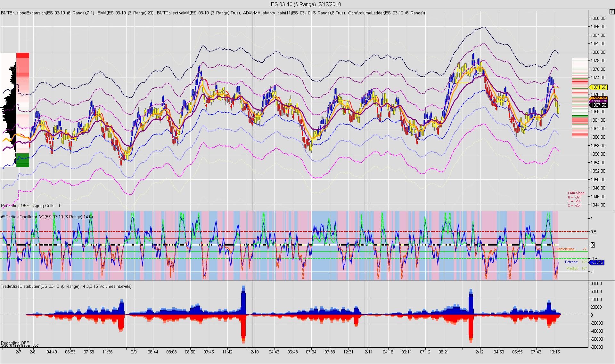Click the 06:55 time axis label
615x364 pixels.
[517, 352]
